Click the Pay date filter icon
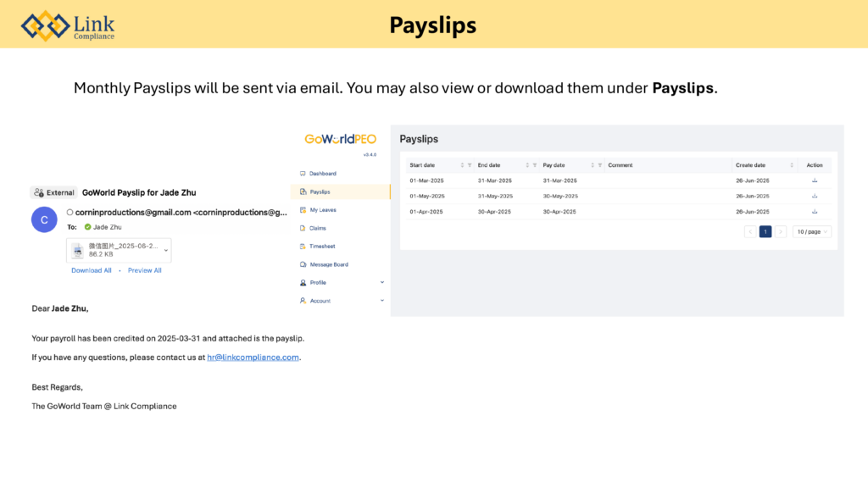Image resolution: width=868 pixels, height=488 pixels. tap(600, 165)
